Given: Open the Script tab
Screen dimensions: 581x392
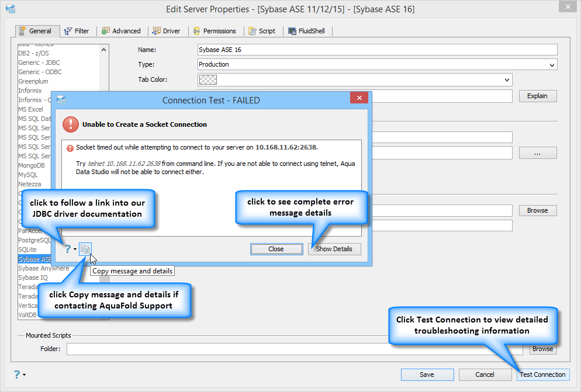Looking at the screenshot, I should tap(262, 31).
